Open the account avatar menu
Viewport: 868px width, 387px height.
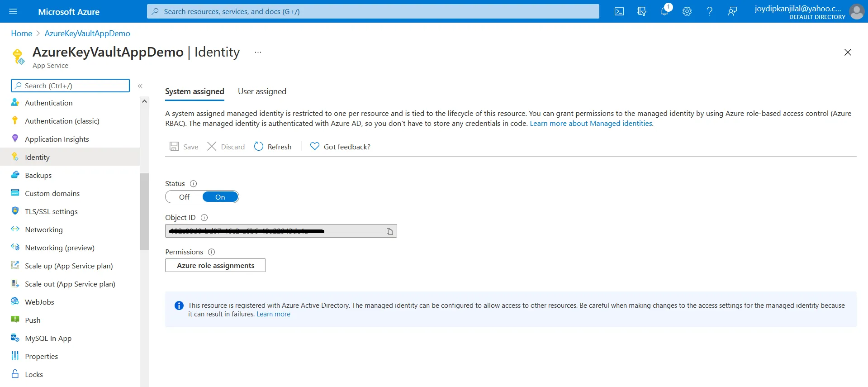click(x=857, y=12)
